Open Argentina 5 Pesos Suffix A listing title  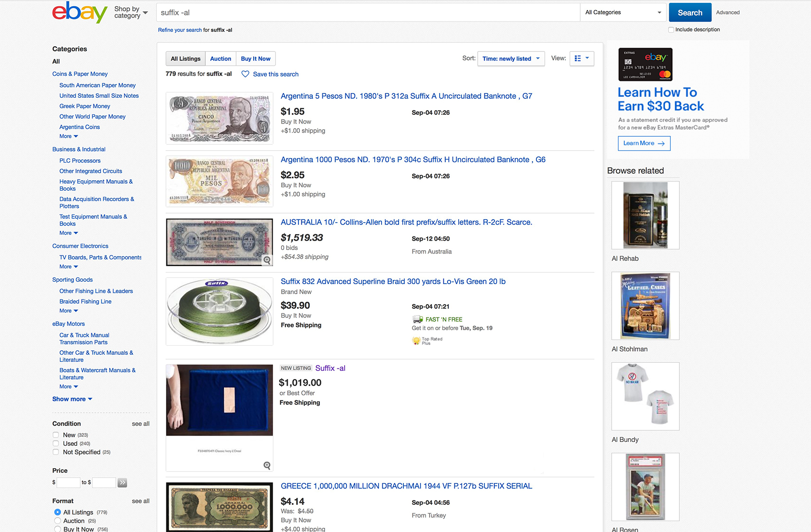coord(406,96)
